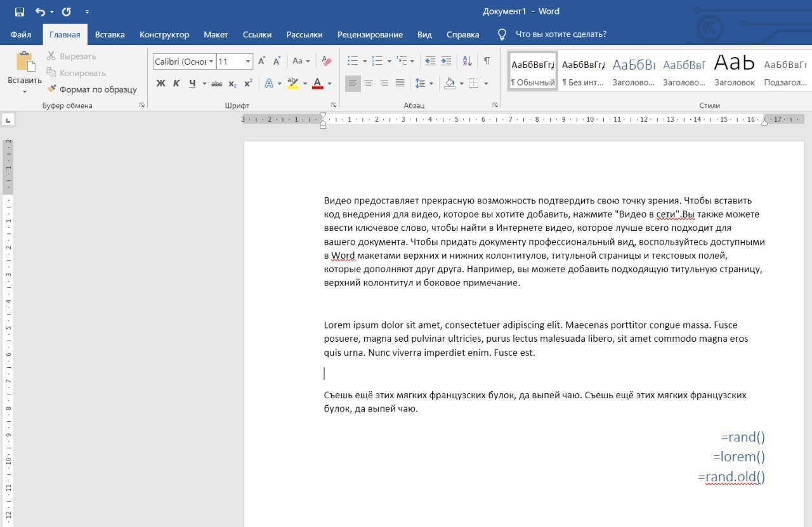Click Shading paint bucket icon

tap(450, 83)
